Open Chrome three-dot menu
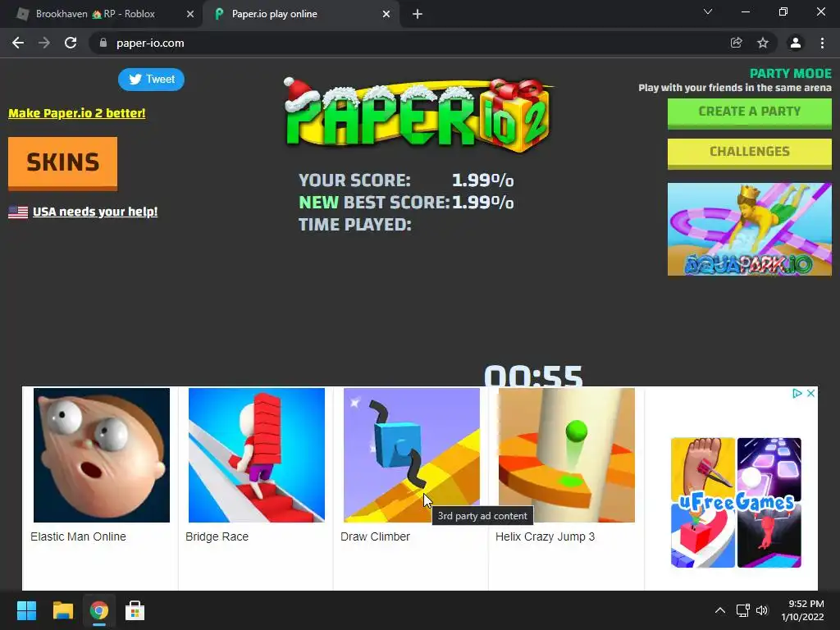Viewport: 840px width, 630px height. point(822,43)
